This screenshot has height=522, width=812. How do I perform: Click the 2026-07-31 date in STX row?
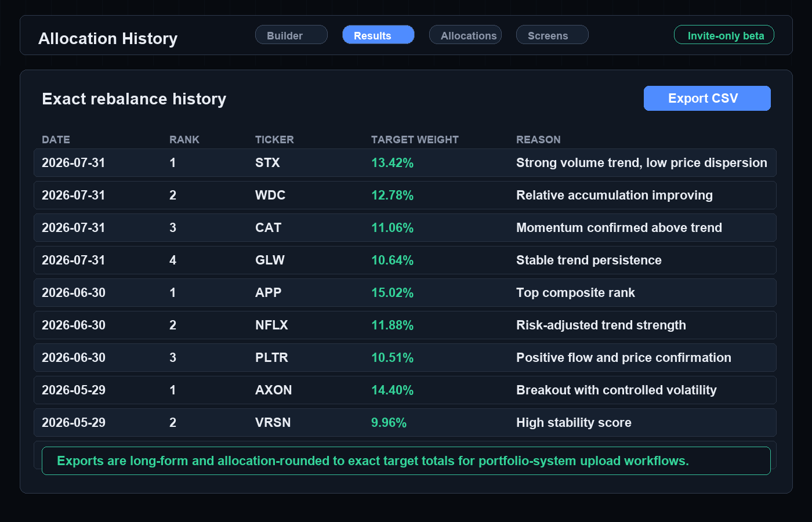click(73, 163)
